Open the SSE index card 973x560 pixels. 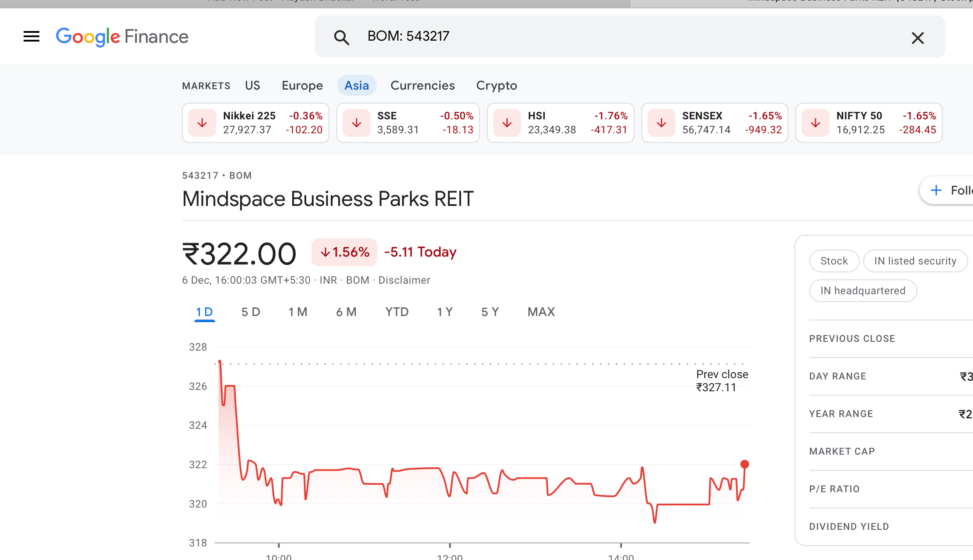408,123
